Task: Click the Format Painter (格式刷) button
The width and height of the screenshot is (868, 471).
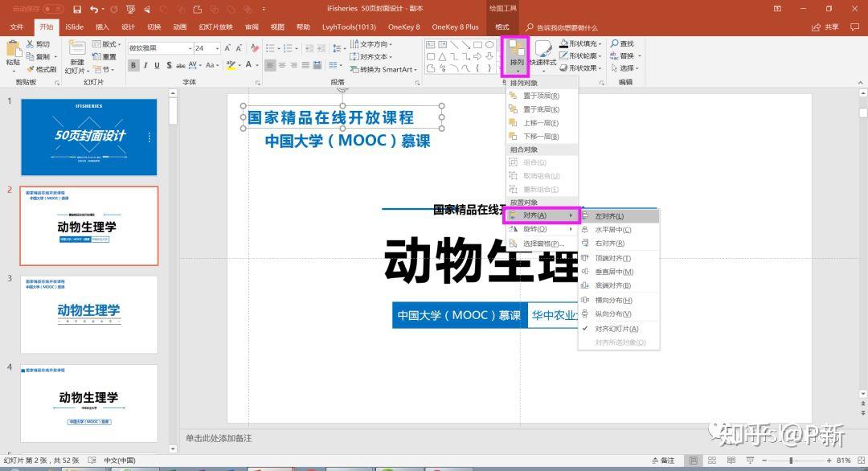Action: (42, 69)
